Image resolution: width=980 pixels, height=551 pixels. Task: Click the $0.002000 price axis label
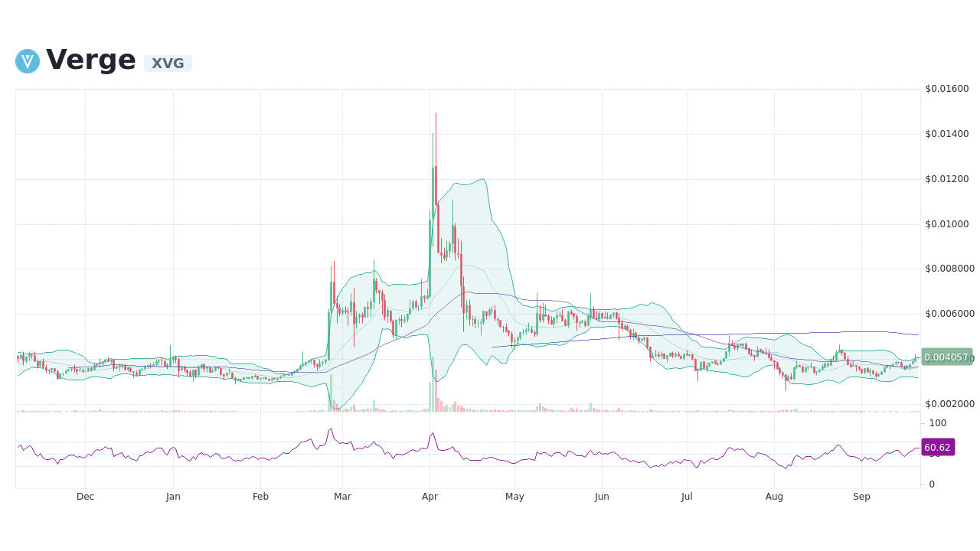point(950,404)
